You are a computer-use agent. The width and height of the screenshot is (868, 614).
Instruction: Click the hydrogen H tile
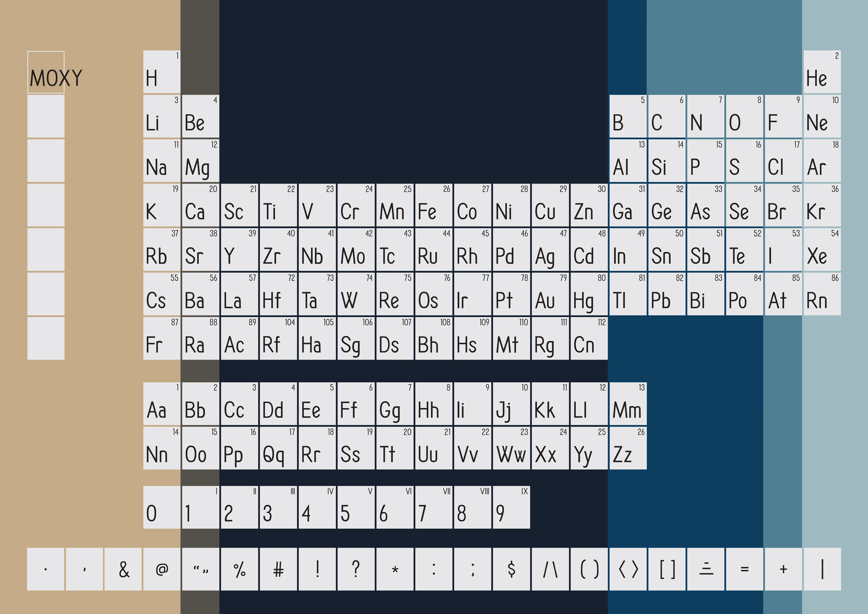(162, 72)
